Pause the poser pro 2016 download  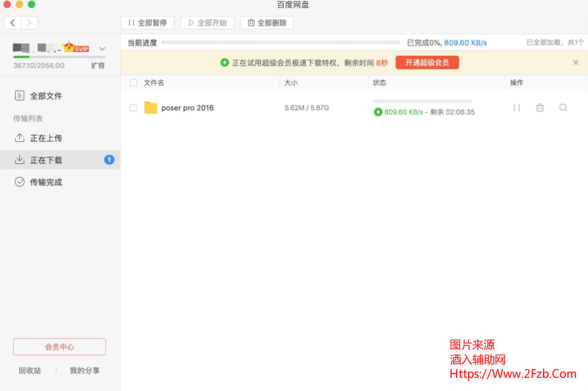[517, 108]
